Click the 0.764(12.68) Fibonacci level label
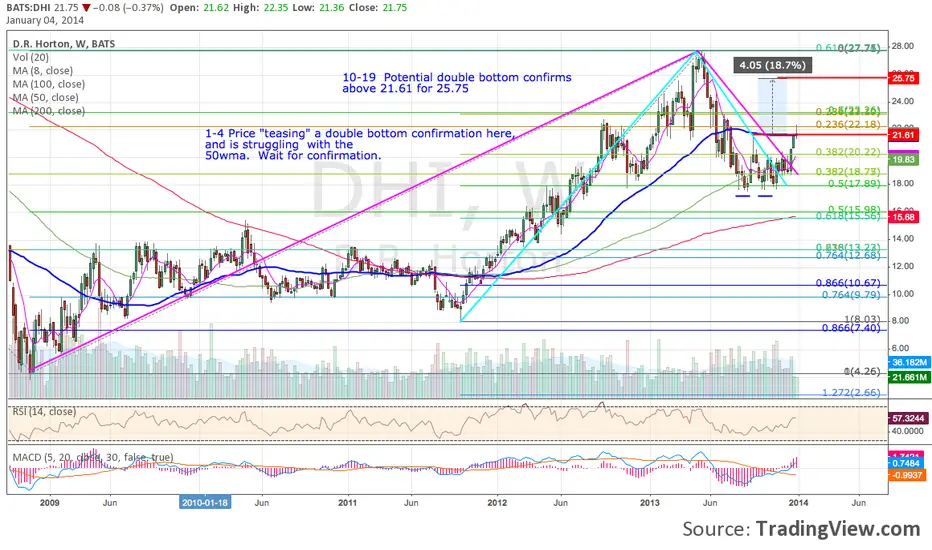Screen dimensions: 932x550 (x=848, y=256)
